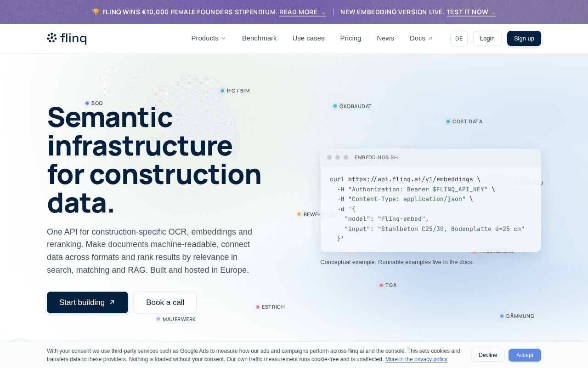This screenshot has width=588, height=368.
Task: Click the ÖKOBAUDAT dot marker
Action: pos(335,106)
